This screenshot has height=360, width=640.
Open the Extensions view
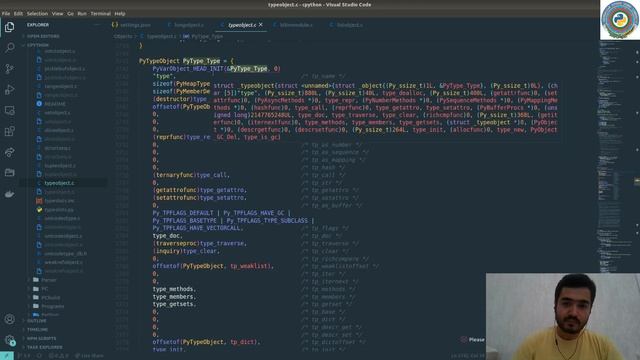[9, 131]
